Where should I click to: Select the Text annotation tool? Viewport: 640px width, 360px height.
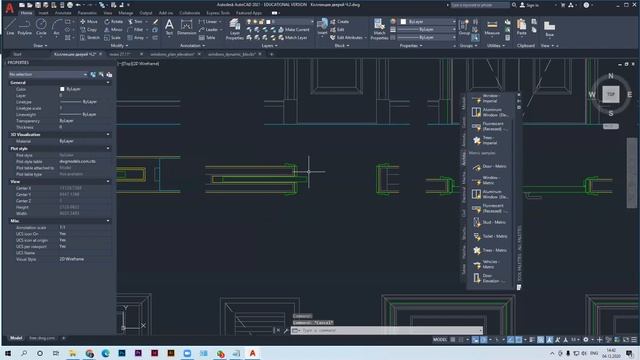coord(169,27)
